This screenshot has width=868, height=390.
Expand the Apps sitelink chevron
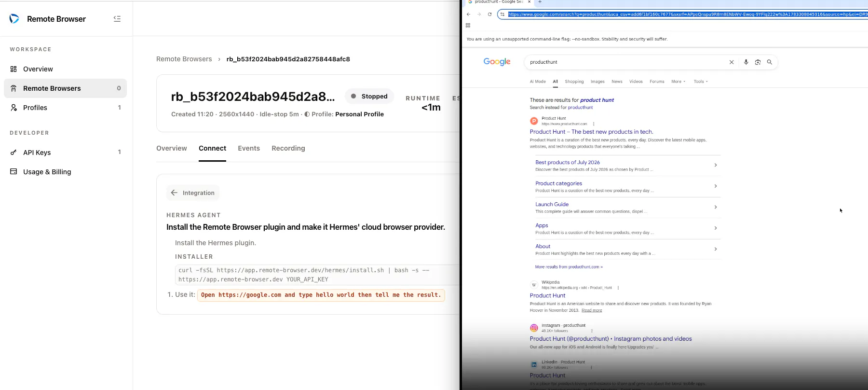pyautogui.click(x=716, y=228)
